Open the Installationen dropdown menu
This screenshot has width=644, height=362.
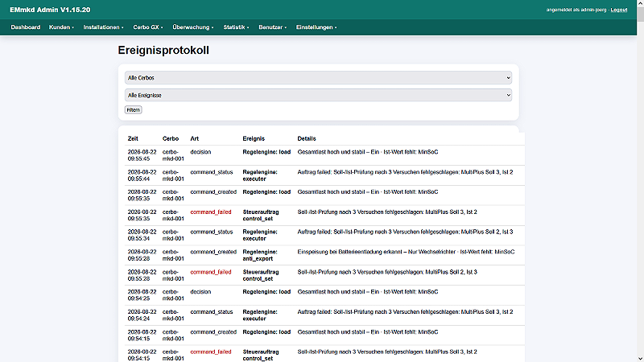point(103,27)
